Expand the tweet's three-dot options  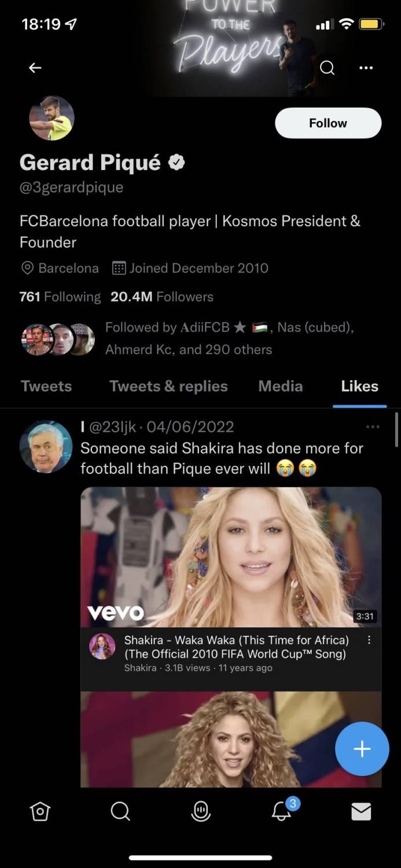(x=373, y=427)
